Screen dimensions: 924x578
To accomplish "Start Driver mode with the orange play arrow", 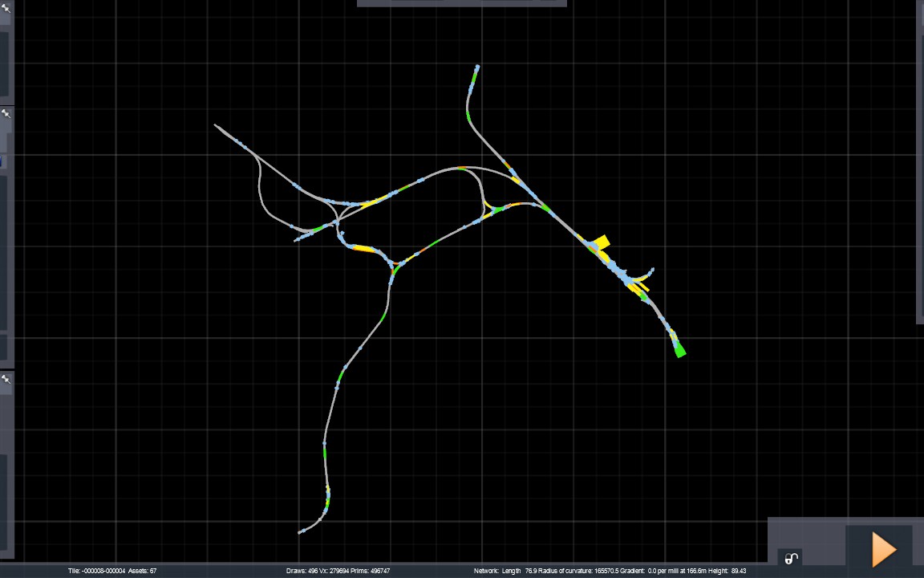I will [883, 549].
